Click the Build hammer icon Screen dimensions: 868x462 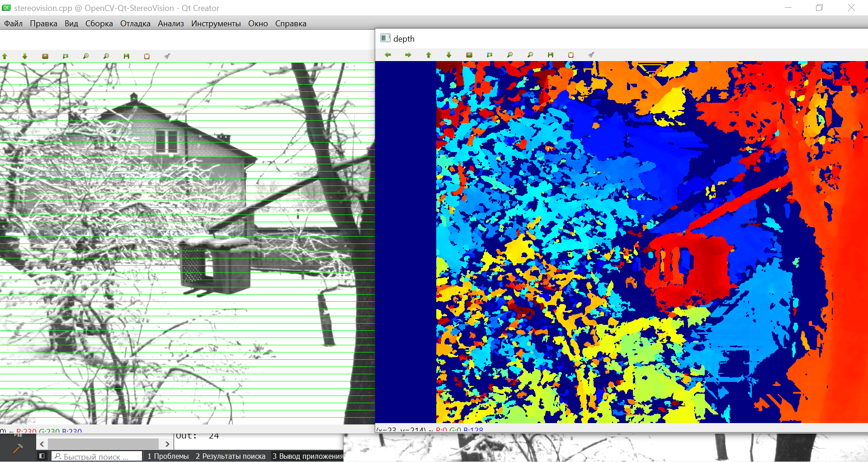[x=18, y=448]
